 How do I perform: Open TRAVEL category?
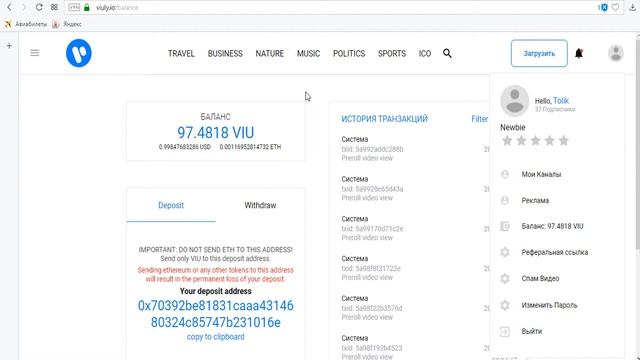(181, 53)
